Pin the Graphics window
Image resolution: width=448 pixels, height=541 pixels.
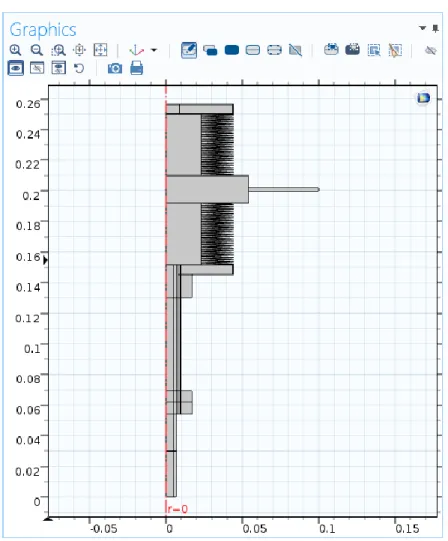pos(436,29)
